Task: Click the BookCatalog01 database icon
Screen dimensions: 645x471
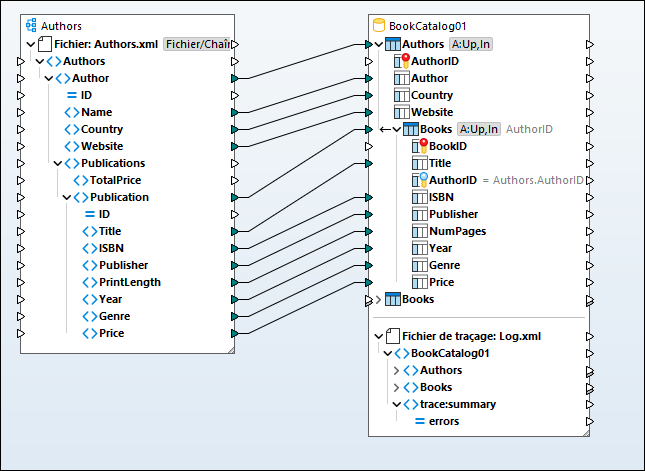Action: [x=379, y=24]
